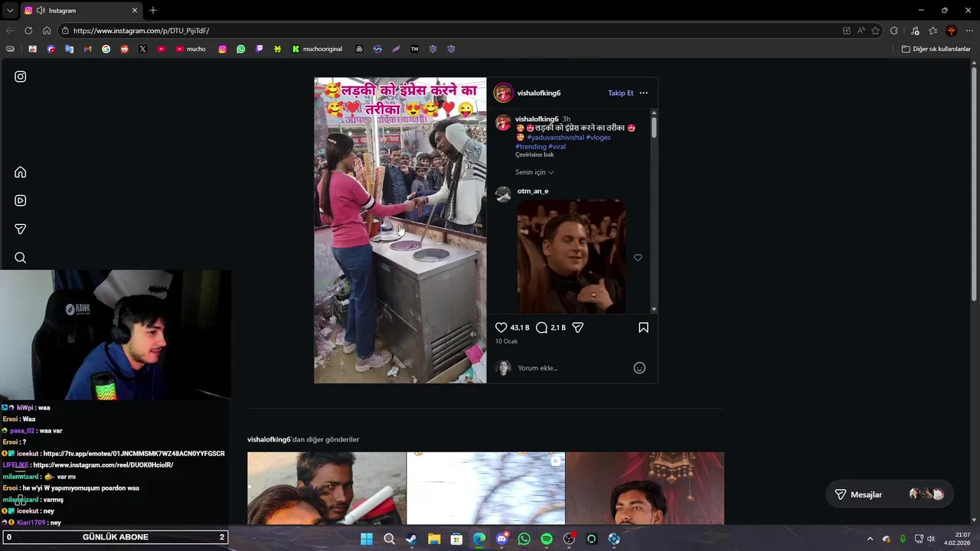Open first related post thumbnail with two men
Viewport: 980px width, 551px height.
(327, 488)
